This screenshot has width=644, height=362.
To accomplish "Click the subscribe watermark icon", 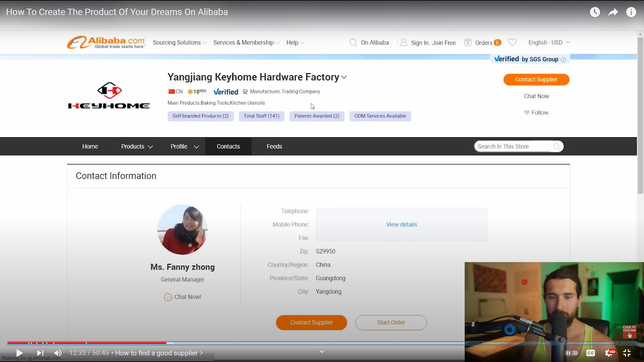I will click(x=630, y=332).
